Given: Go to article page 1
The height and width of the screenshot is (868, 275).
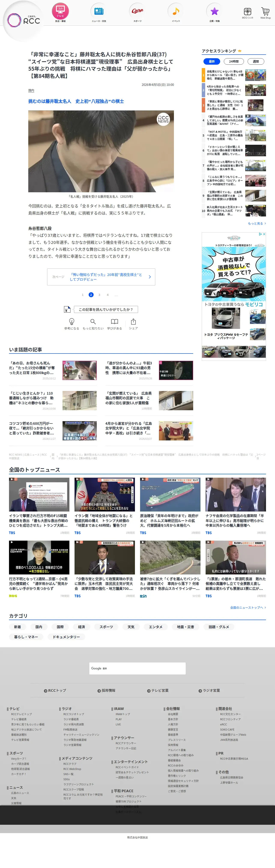Looking at the screenshot, I should pos(83,295).
